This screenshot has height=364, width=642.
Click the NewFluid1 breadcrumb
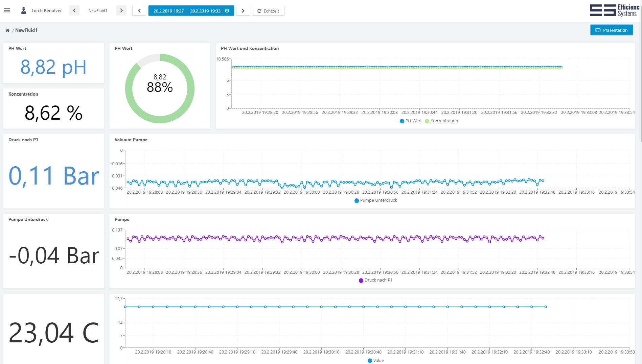pyautogui.click(x=26, y=30)
